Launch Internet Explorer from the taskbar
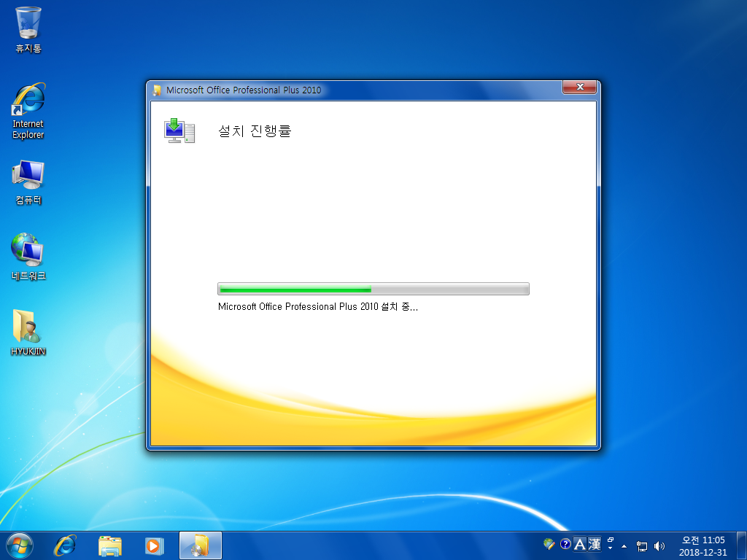Screen dimensions: 747x560 coord(65,545)
